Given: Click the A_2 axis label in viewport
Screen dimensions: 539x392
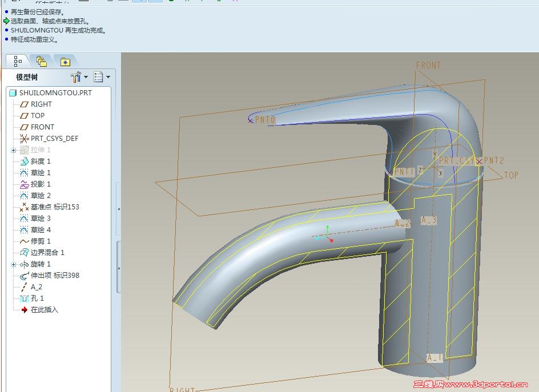Looking at the screenshot, I should click(x=402, y=223).
